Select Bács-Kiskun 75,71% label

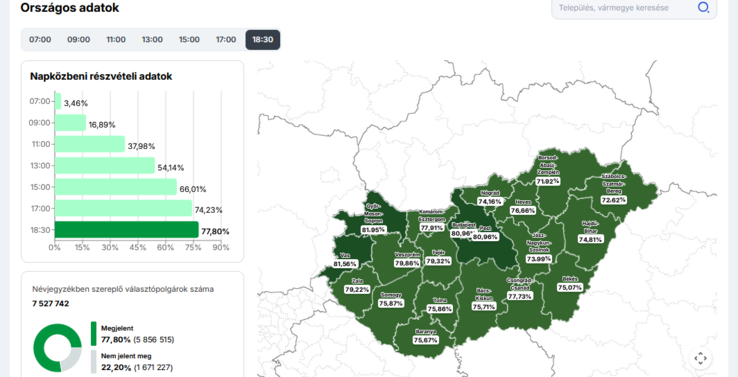point(484,306)
